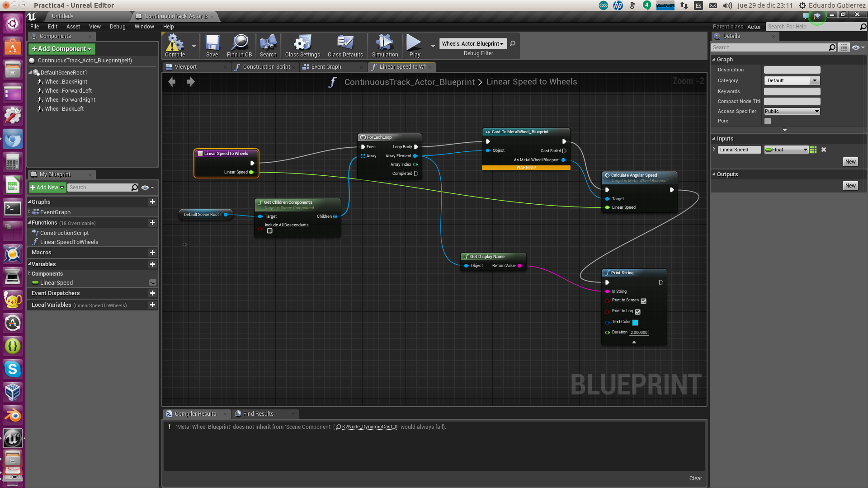Open Skype from the Ubuntu launcher
The image size is (868, 488).
13,369
